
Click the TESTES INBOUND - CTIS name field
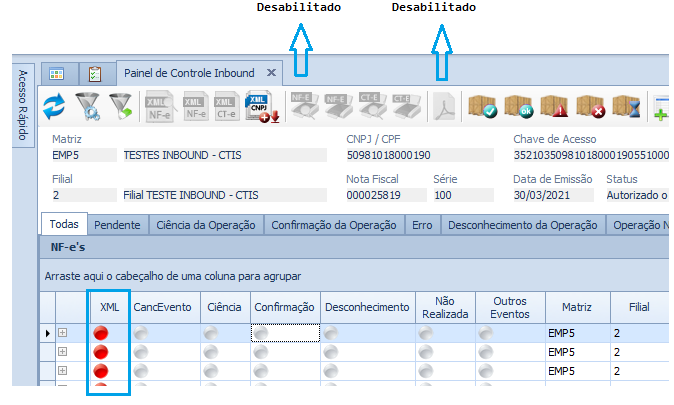224,155
